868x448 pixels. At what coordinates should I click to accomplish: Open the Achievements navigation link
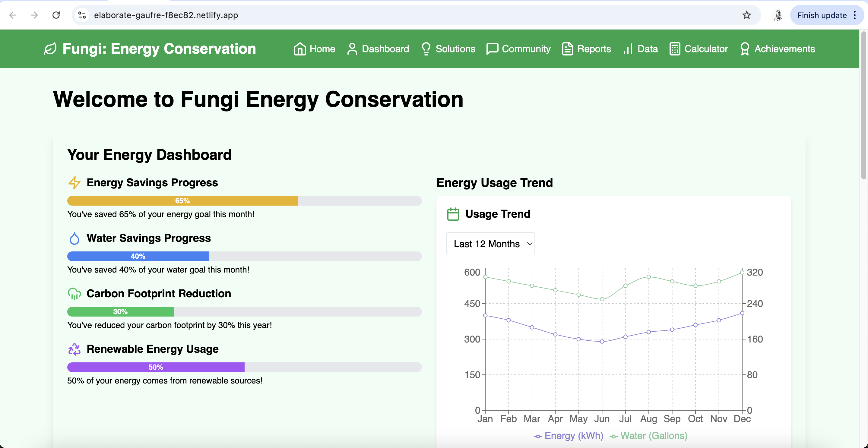click(784, 49)
